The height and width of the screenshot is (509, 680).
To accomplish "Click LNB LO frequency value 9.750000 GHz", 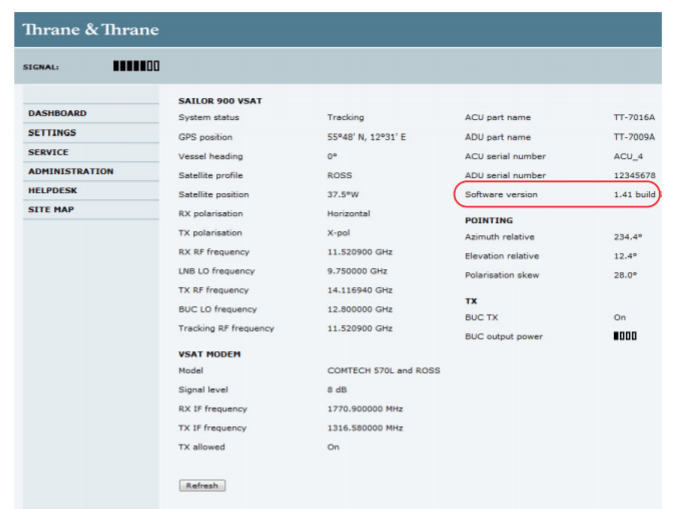I will click(x=357, y=271).
